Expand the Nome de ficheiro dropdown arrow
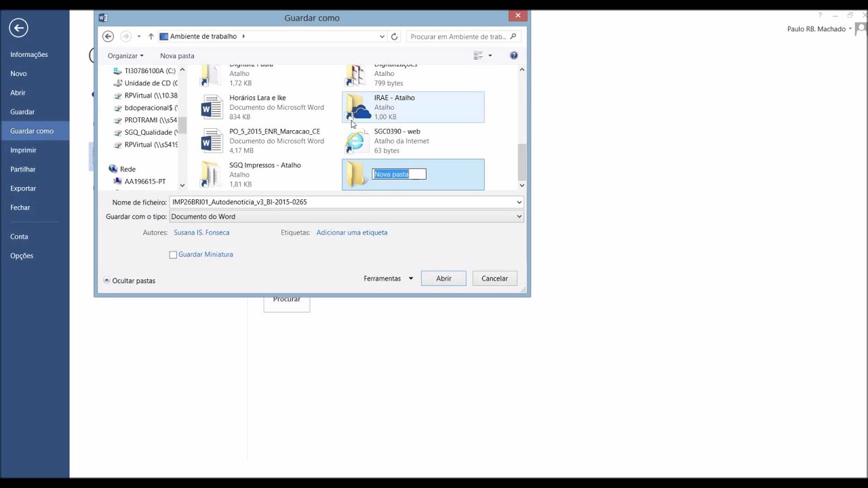 point(519,202)
